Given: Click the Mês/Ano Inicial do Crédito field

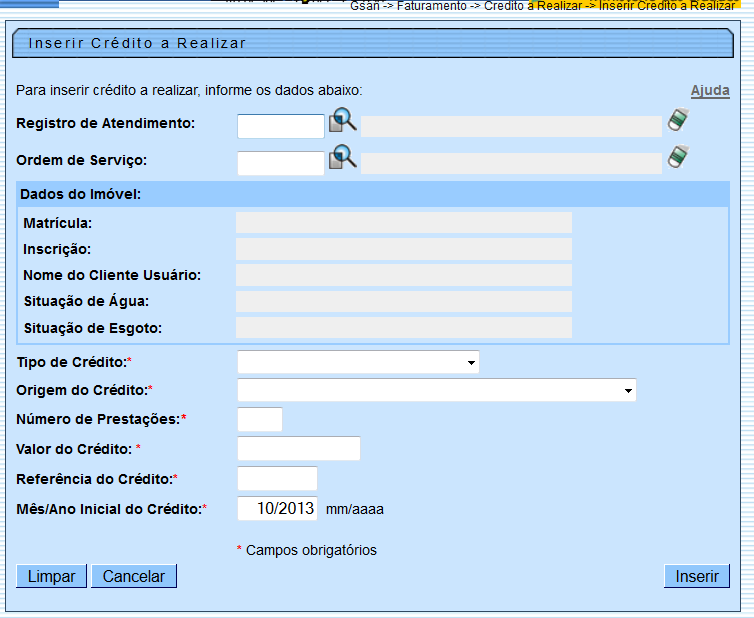Looking at the screenshot, I should [x=277, y=508].
